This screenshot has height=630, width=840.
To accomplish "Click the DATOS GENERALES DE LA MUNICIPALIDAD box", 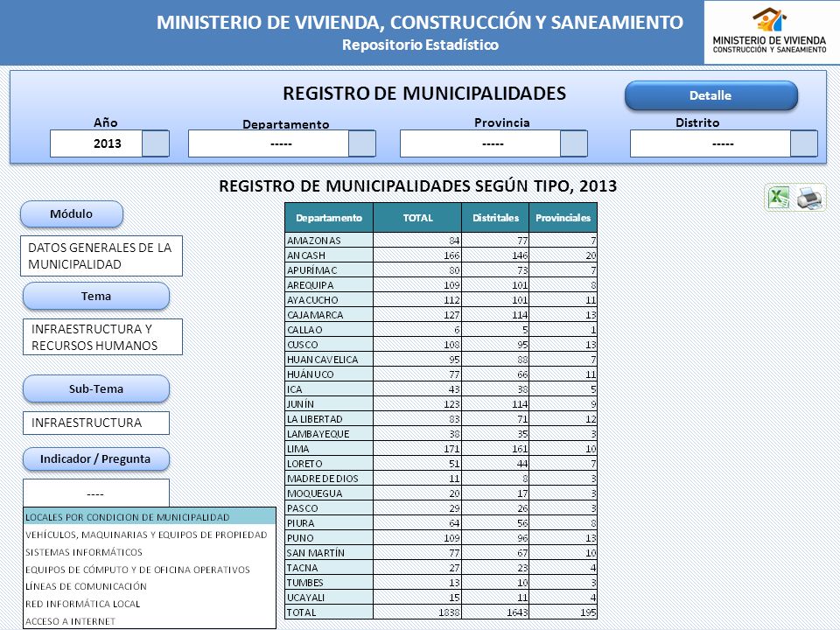I will tap(101, 256).
